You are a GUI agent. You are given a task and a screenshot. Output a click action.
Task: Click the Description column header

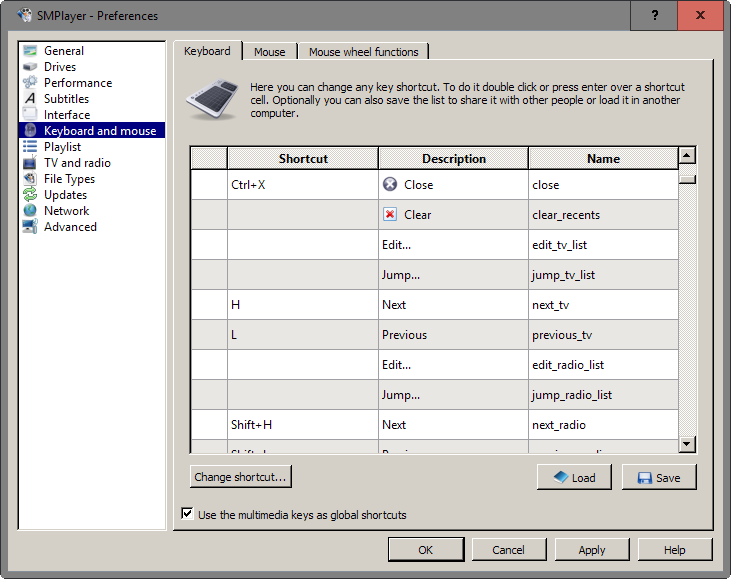click(x=454, y=159)
